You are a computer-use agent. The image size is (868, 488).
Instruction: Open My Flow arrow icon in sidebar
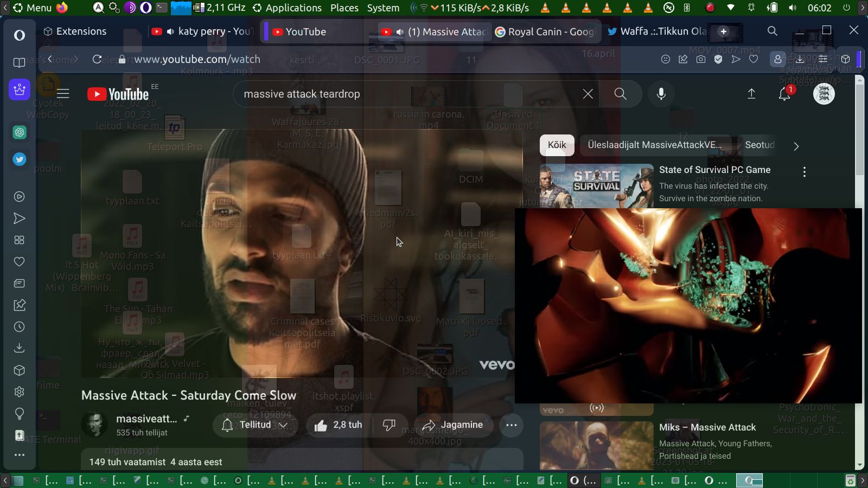pos(20,219)
